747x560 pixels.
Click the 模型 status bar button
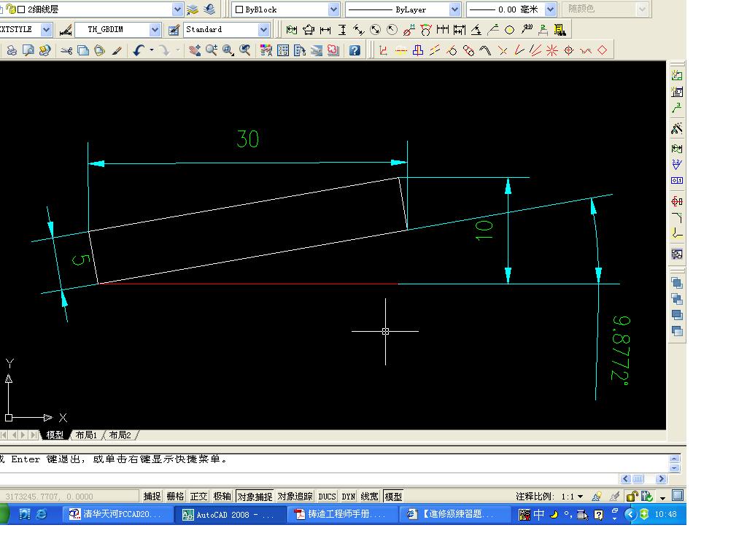tap(393, 496)
